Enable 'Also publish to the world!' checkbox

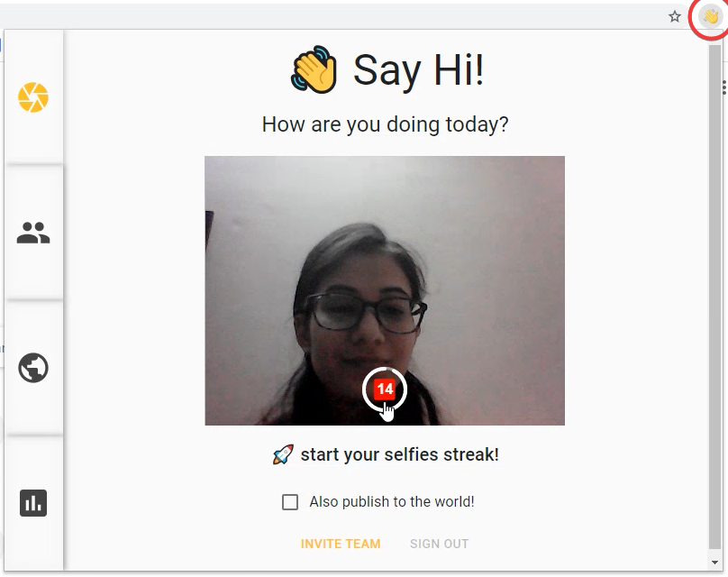(x=290, y=502)
